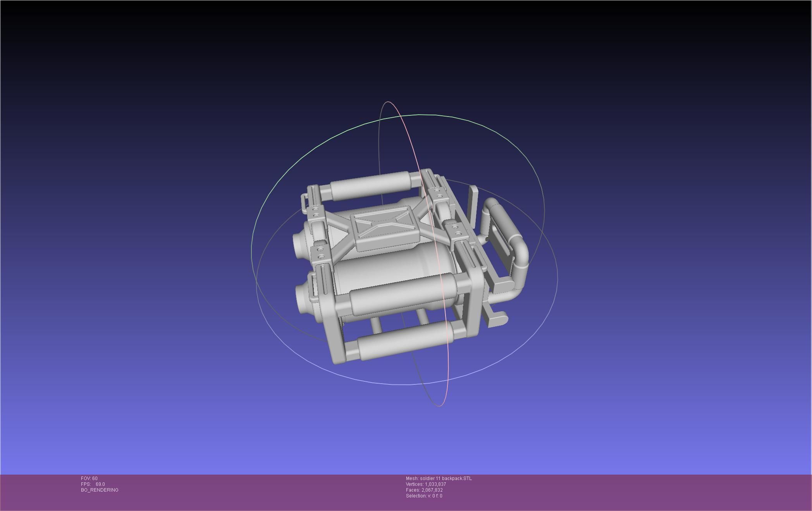Screen dimensions: 812x511
Task: Click the Faces: 2,067,832 count
Action: (424, 490)
